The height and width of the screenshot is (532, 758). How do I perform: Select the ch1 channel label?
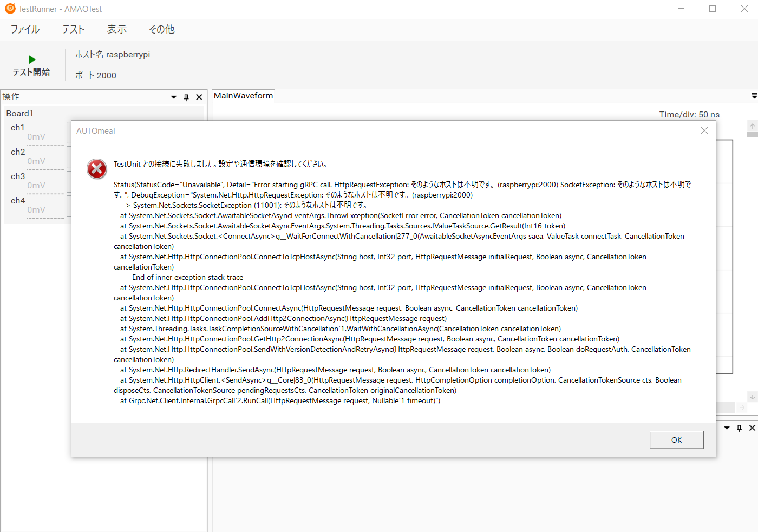(x=18, y=128)
